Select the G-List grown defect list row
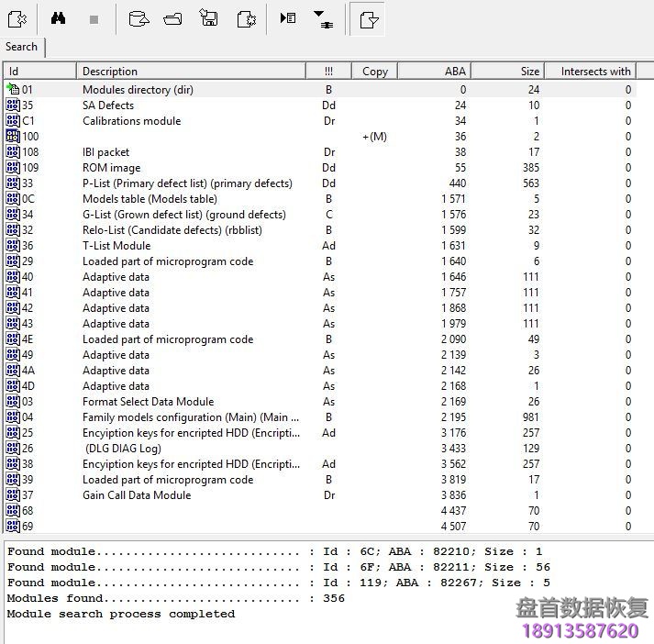 183,215
